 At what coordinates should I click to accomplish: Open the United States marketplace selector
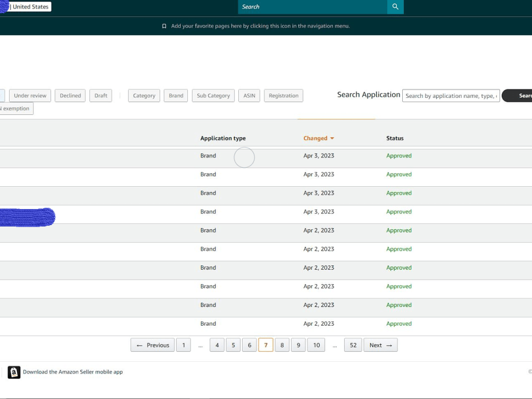[x=30, y=7]
